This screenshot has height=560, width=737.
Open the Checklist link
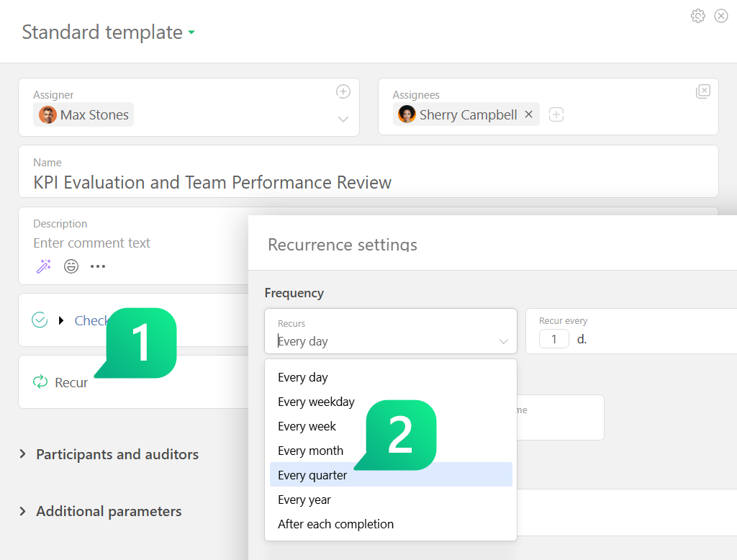coord(91,321)
